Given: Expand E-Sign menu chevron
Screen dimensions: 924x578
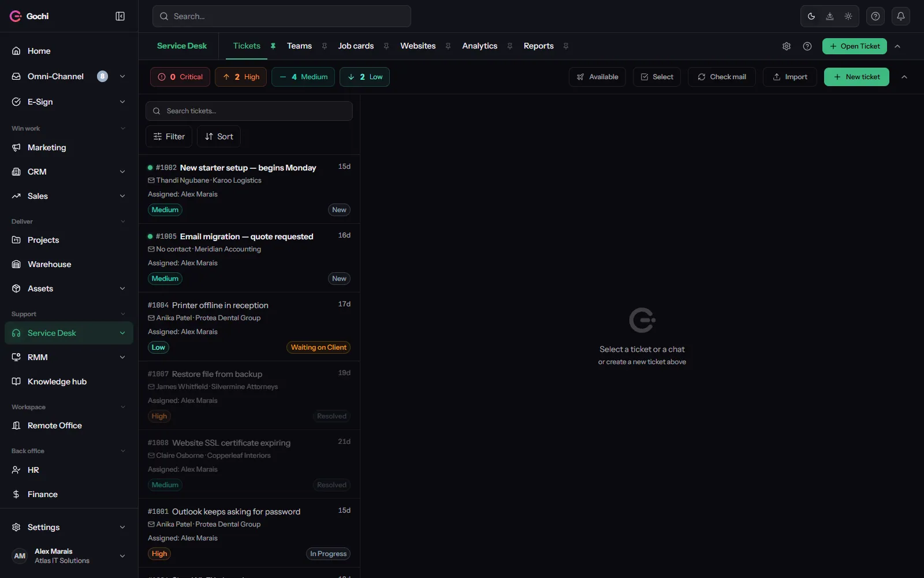Looking at the screenshot, I should pos(122,102).
